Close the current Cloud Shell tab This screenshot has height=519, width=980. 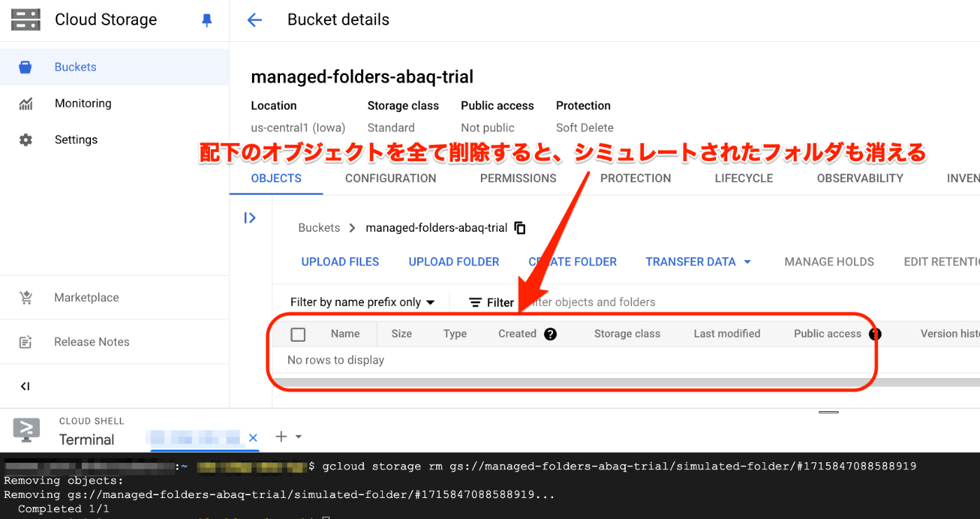[253, 437]
